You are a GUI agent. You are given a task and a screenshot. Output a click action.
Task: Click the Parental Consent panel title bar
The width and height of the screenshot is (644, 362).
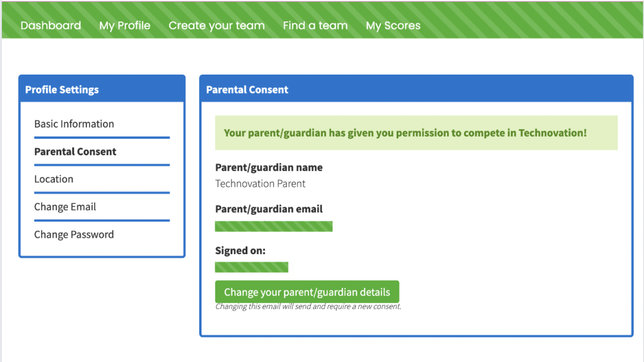click(247, 89)
